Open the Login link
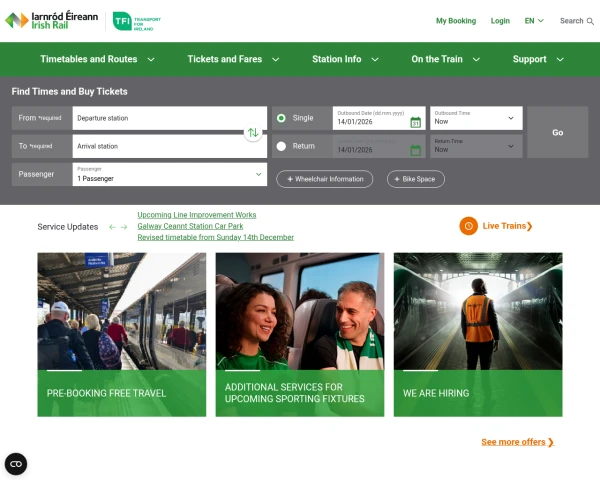Screen dimensions: 600x480 tap(500, 21)
